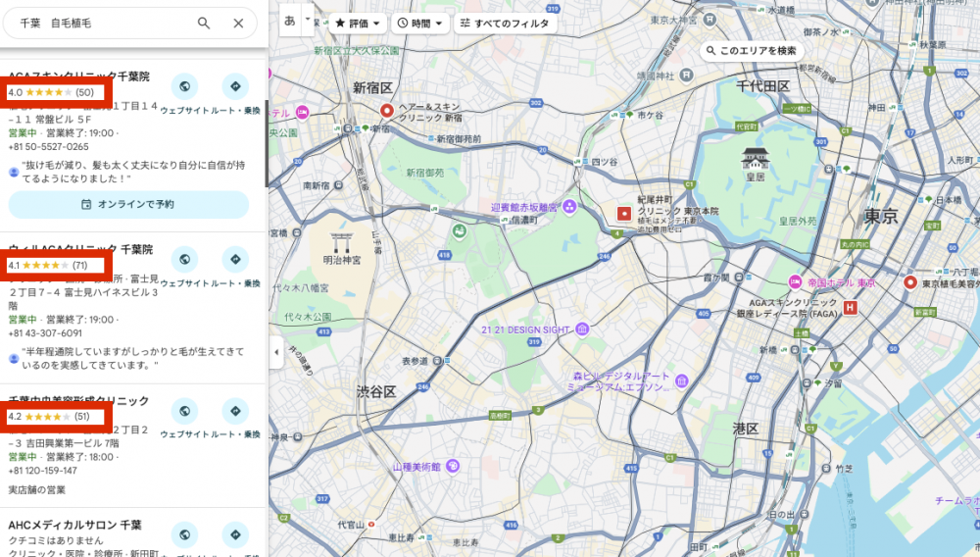This screenshot has width=980, height=557.
Task: Click the あ input mode button
Action: tap(290, 21)
